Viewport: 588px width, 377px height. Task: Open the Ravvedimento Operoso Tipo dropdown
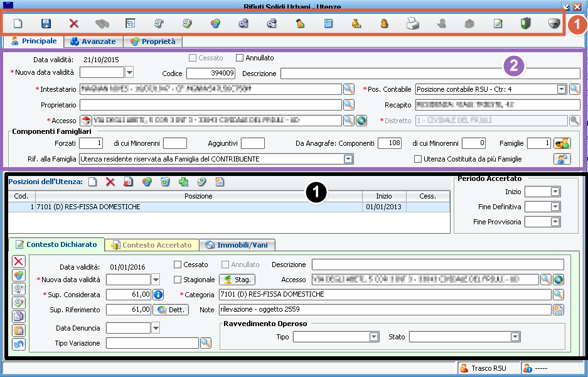pos(374,337)
